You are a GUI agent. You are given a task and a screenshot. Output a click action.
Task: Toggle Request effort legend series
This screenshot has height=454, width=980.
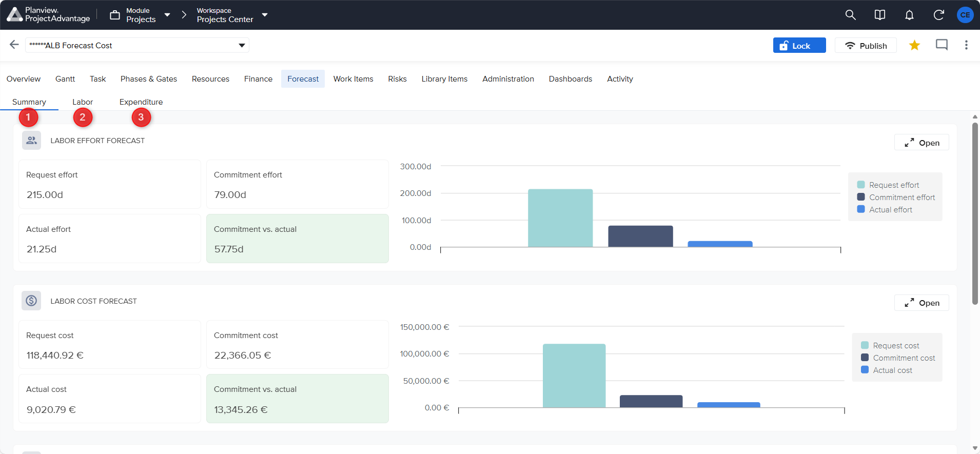pos(894,185)
